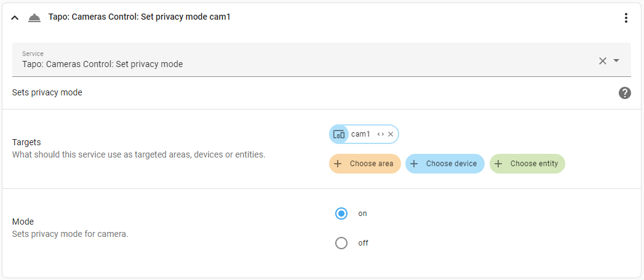Clear the selected service with X icon
This screenshot has height=280, width=644.
603,60
